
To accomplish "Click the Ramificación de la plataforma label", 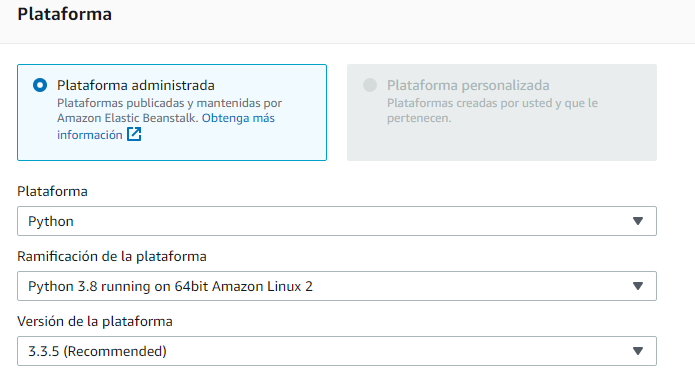I will [112, 257].
